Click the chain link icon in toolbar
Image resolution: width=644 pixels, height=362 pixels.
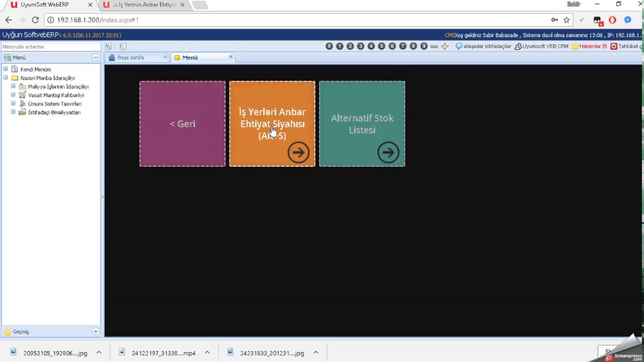click(x=434, y=46)
